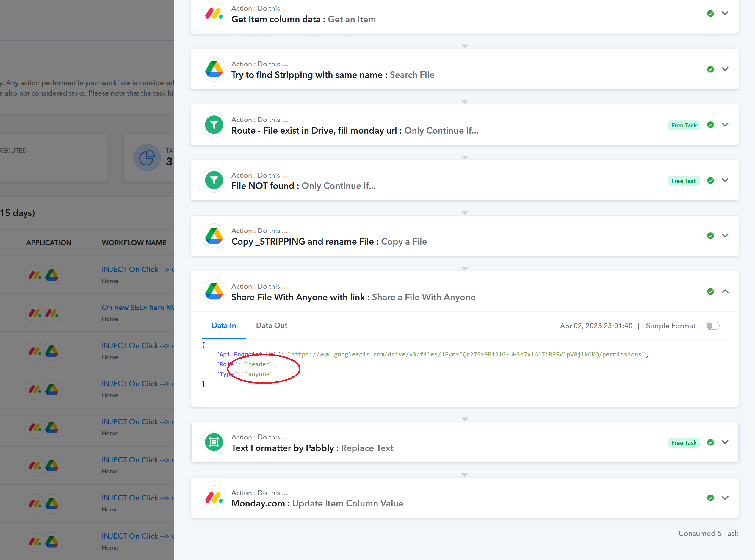
Task: Click the timestamp Apr 02, 2023 23:01:40
Action: 596,326
